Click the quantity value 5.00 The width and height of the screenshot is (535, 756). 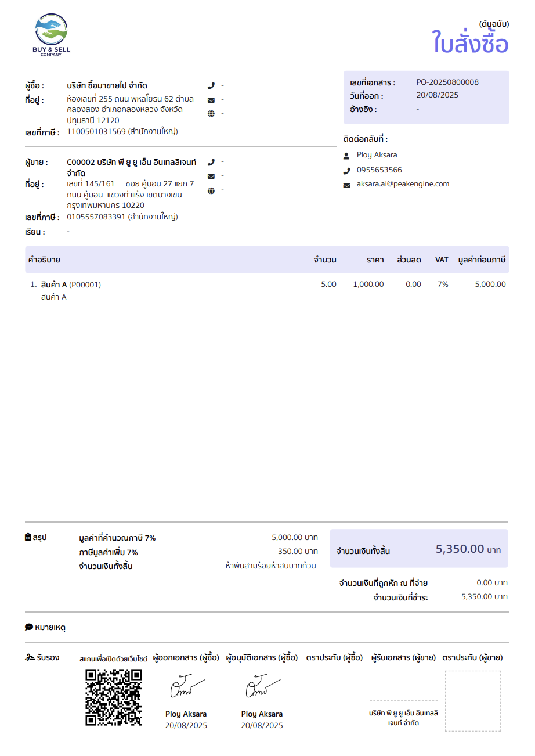tap(328, 285)
